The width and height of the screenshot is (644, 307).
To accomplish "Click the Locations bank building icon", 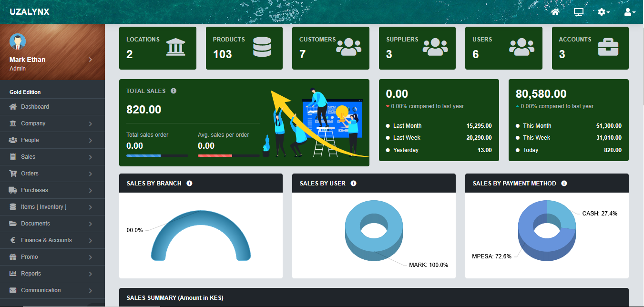I will tap(175, 48).
